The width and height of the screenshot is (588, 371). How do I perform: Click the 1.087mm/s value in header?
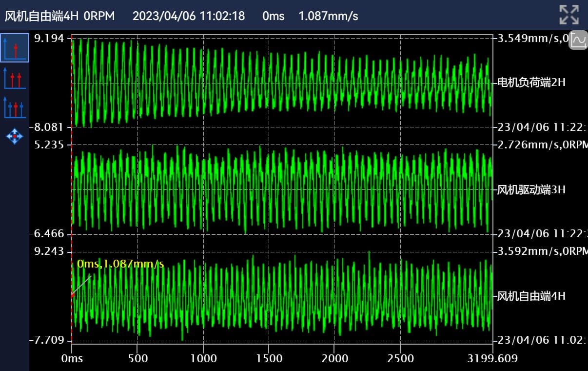[328, 16]
